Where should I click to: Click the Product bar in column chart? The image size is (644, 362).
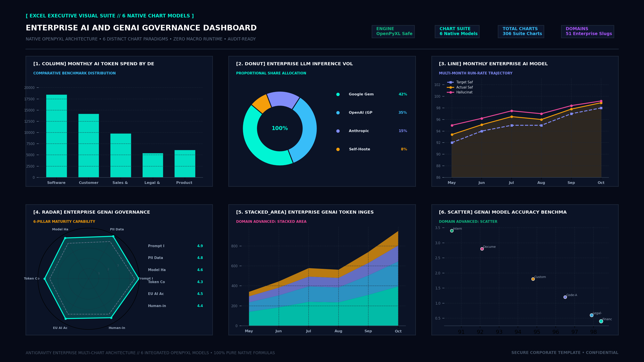pyautogui.click(x=185, y=164)
